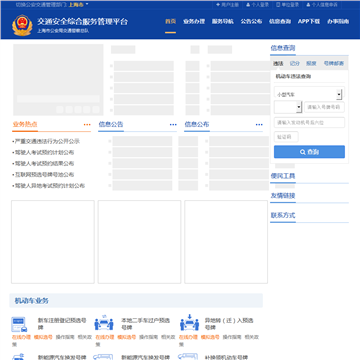Click 信息公布 more dots
360x360 pixels.
coord(259,125)
